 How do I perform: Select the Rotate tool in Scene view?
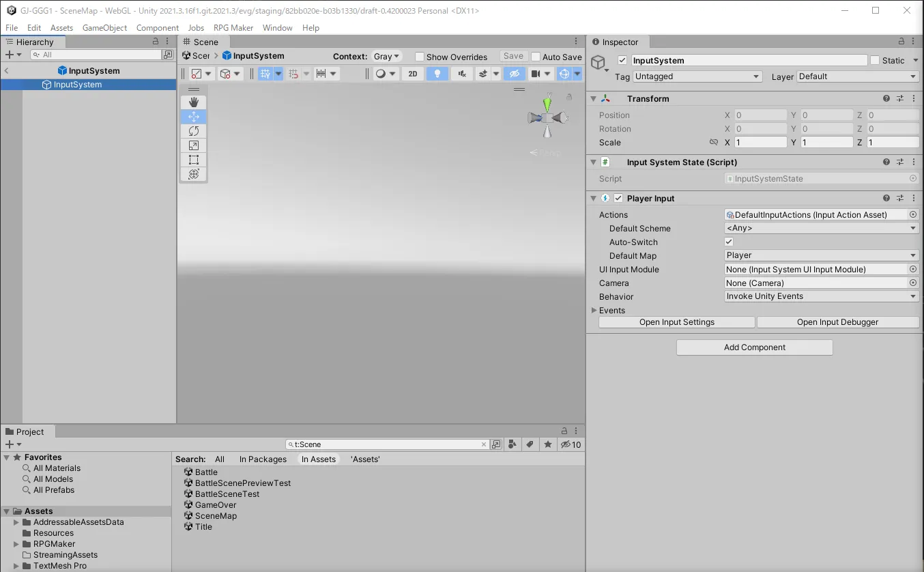pos(194,131)
